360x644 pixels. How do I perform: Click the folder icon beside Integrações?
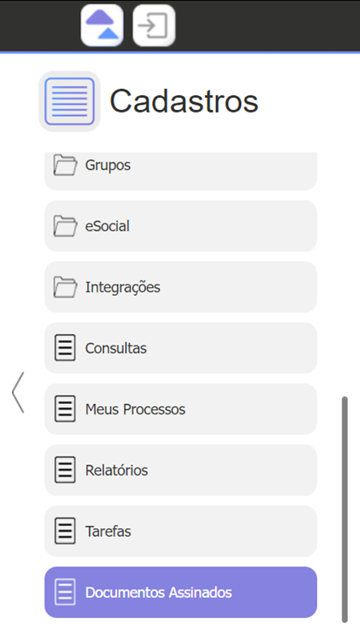coord(65,287)
